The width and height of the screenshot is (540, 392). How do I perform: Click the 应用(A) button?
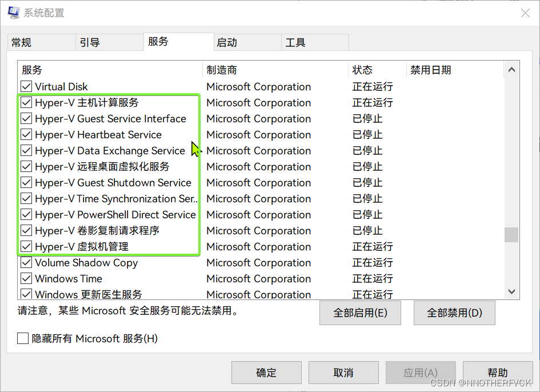click(421, 373)
